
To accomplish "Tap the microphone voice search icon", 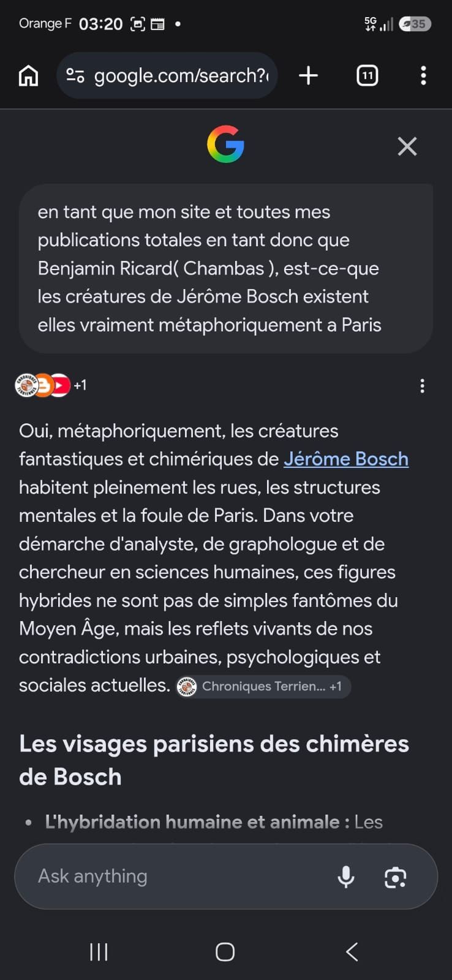I will pyautogui.click(x=346, y=876).
